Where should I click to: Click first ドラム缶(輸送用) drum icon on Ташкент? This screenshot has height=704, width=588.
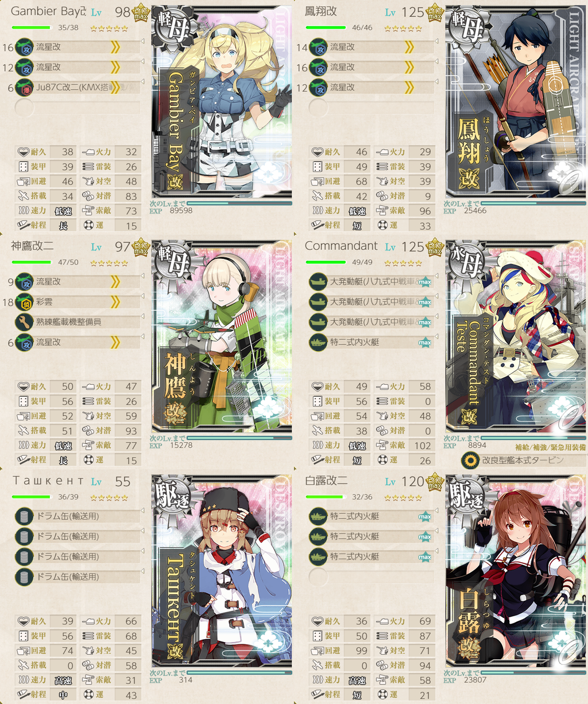[x=24, y=516]
